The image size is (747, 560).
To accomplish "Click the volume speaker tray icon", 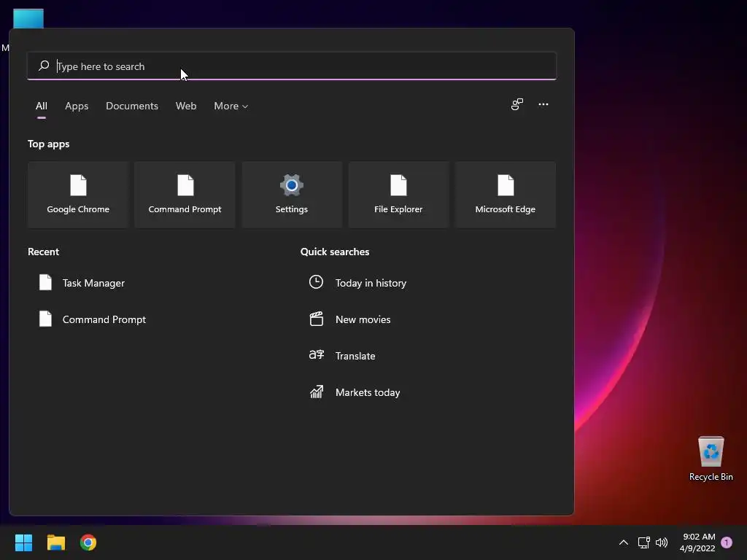I will (x=661, y=542).
